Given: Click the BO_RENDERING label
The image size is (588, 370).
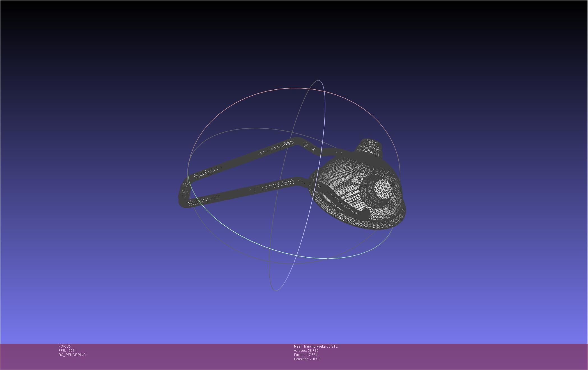Looking at the screenshot, I should pyautogui.click(x=72, y=355).
